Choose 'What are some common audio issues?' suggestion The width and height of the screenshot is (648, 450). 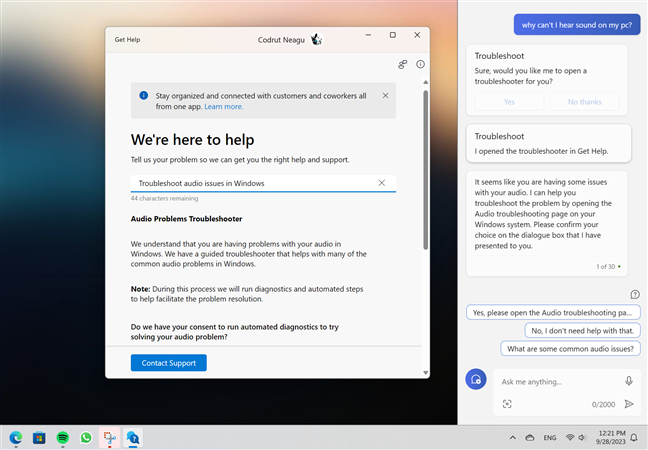click(x=570, y=349)
